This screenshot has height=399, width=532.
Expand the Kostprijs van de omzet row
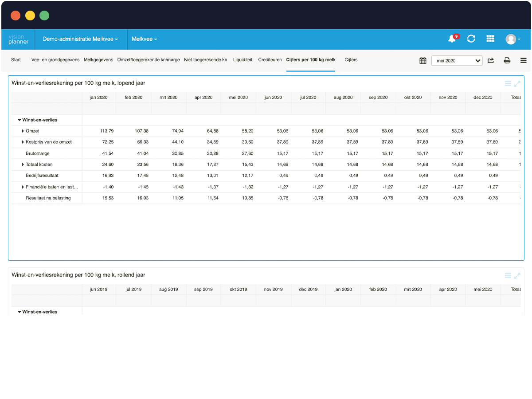23,142
